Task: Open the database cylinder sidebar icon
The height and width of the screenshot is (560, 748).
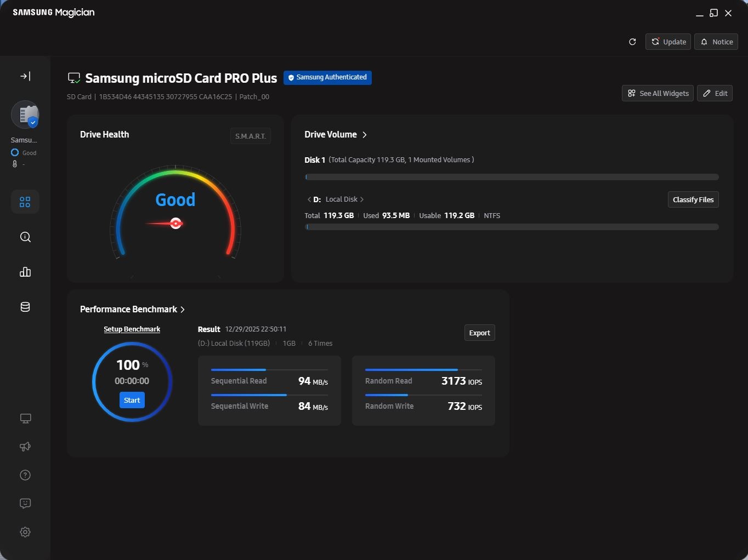Action: point(25,307)
